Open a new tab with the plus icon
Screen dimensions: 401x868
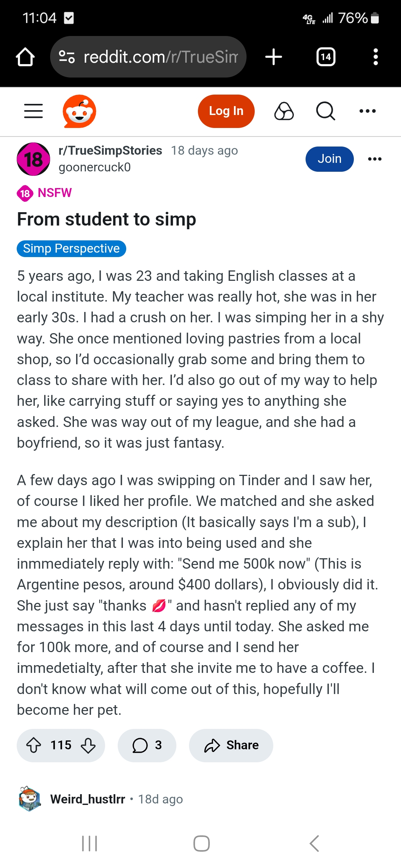(274, 57)
